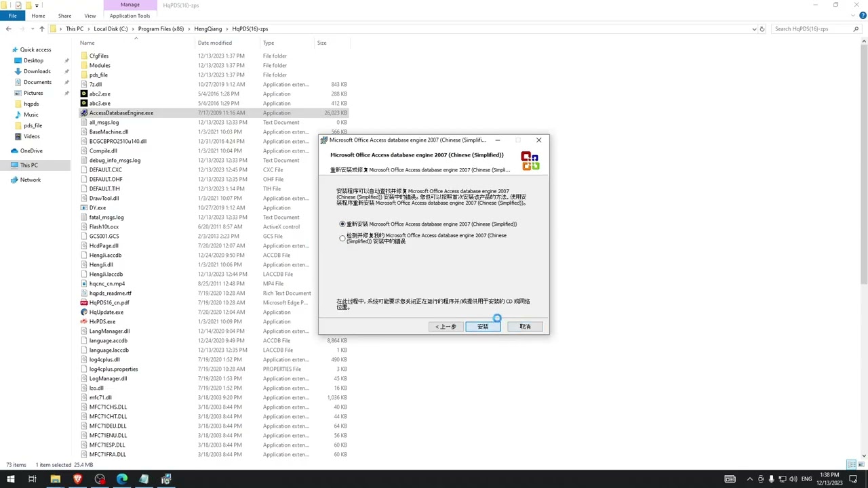Open Pictures in Quick access
The image size is (868, 488).
pyautogui.click(x=33, y=93)
